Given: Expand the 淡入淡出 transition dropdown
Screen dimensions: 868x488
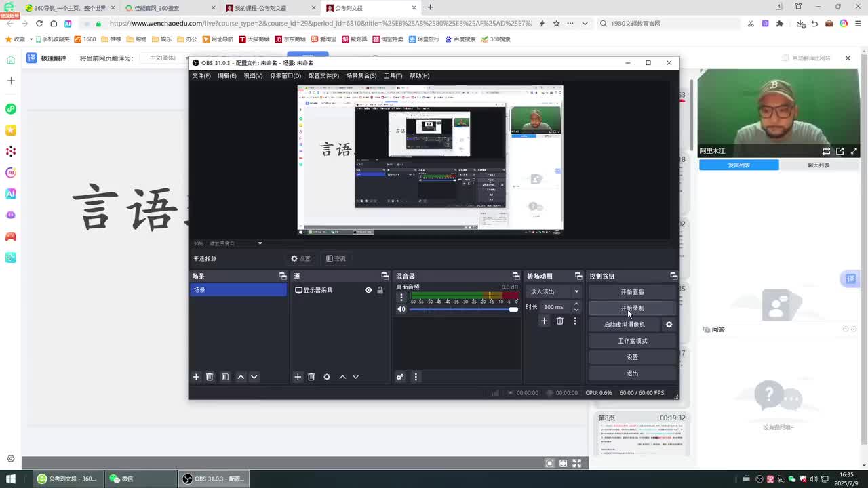Looking at the screenshot, I should pyautogui.click(x=554, y=291).
